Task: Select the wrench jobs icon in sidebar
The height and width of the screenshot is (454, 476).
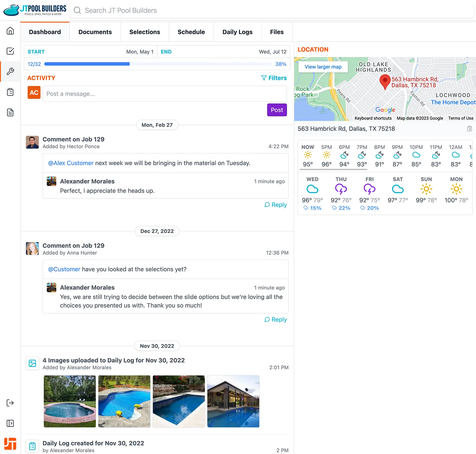Action: click(x=10, y=71)
